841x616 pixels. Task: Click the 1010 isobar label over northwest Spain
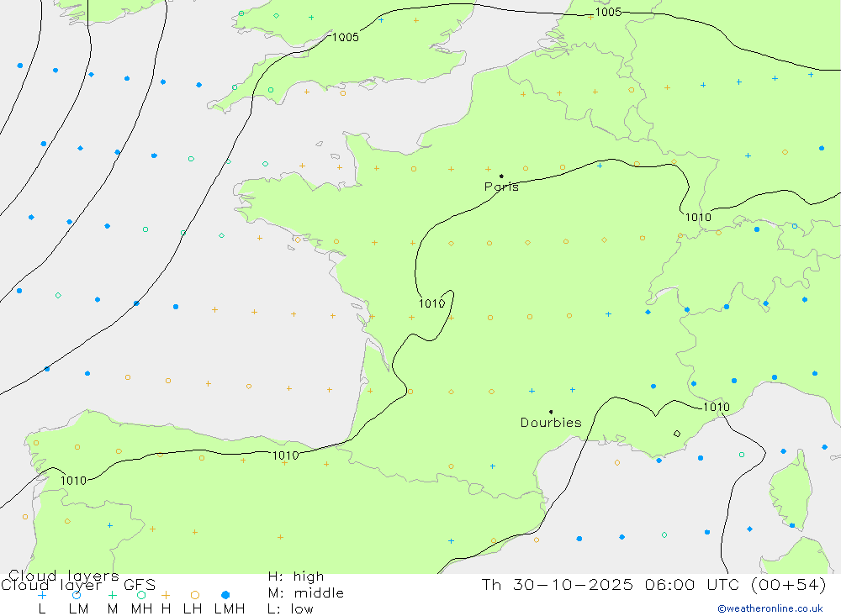coord(73,481)
